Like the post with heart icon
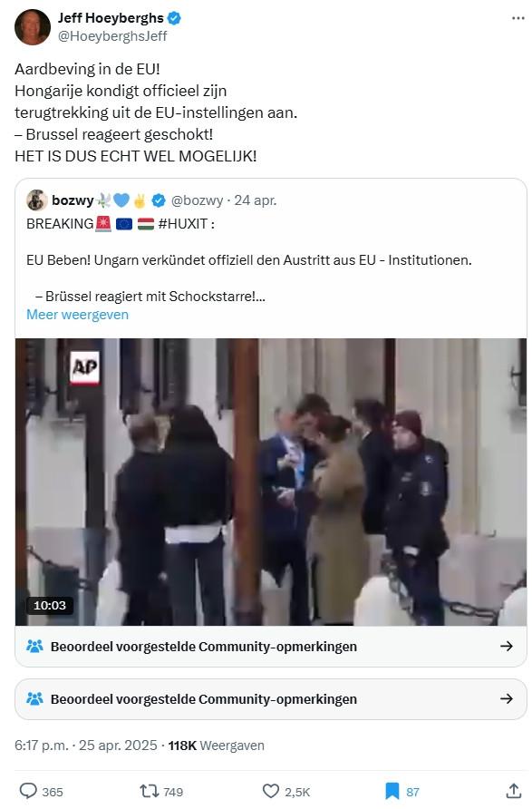 tap(271, 791)
